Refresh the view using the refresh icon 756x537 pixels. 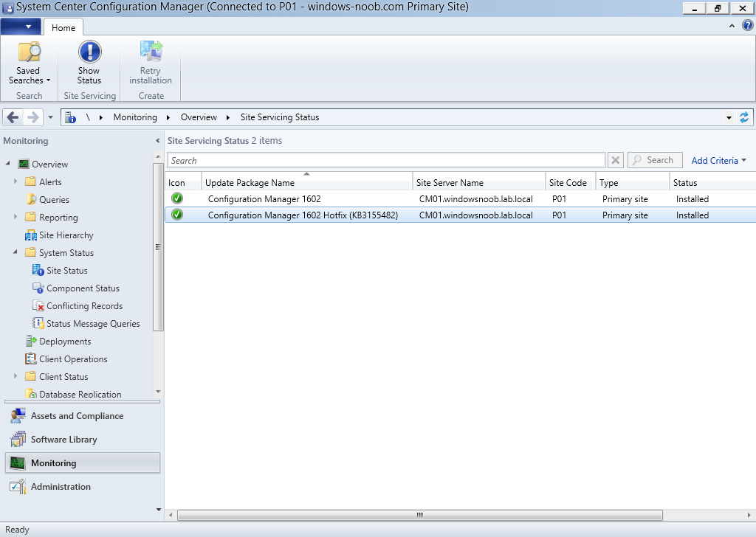click(x=744, y=117)
